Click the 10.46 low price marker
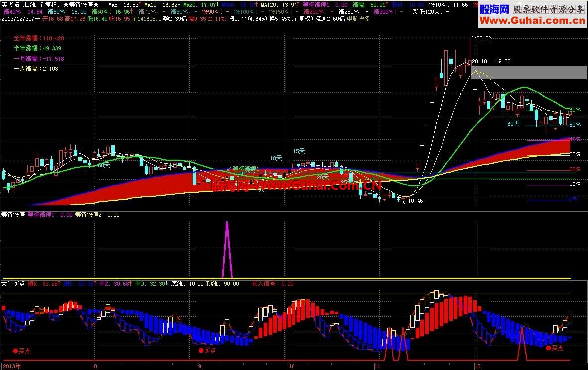 coord(415,201)
